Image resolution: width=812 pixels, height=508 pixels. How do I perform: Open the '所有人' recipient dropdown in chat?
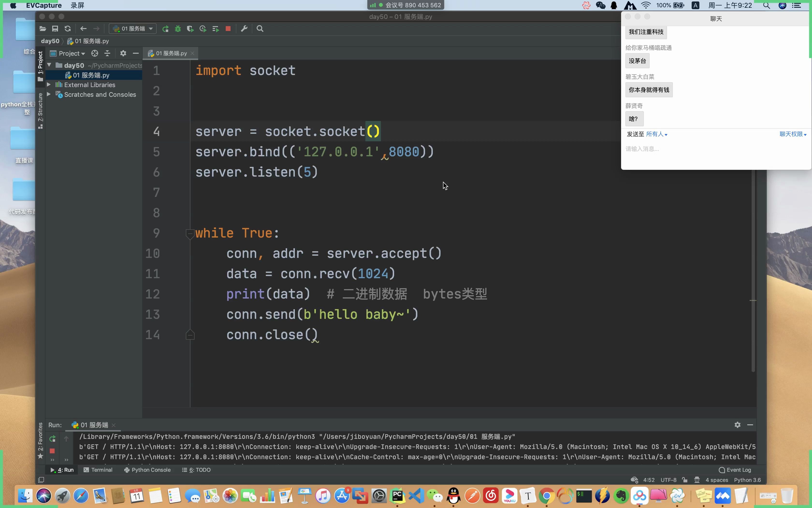(x=657, y=134)
